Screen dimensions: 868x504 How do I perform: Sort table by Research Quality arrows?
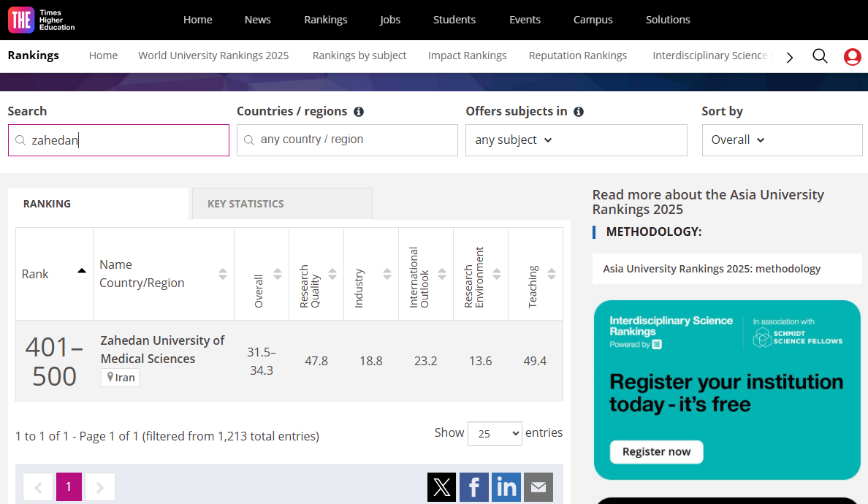332,274
